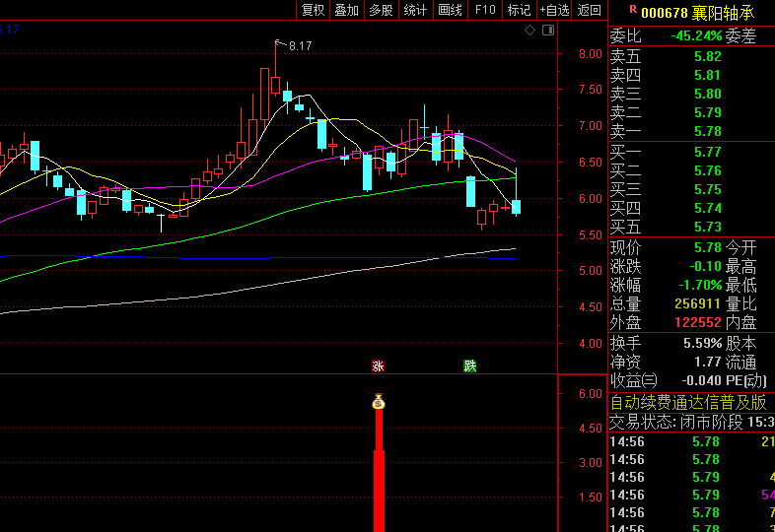Viewport: 775px width, 532px height.
Task: Click the 外盘 value 122552
Action: pyautogui.click(x=698, y=322)
